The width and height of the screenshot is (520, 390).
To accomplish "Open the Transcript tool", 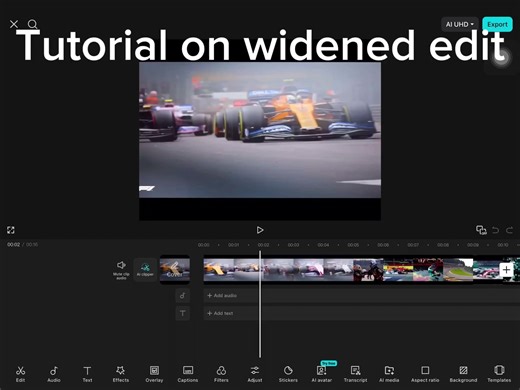I will coord(355,374).
